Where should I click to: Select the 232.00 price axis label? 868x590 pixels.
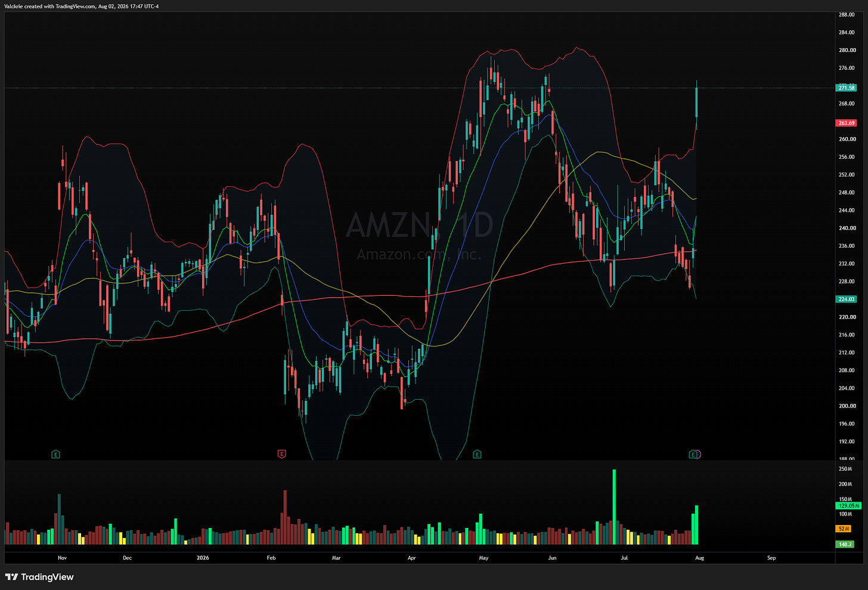point(847,264)
